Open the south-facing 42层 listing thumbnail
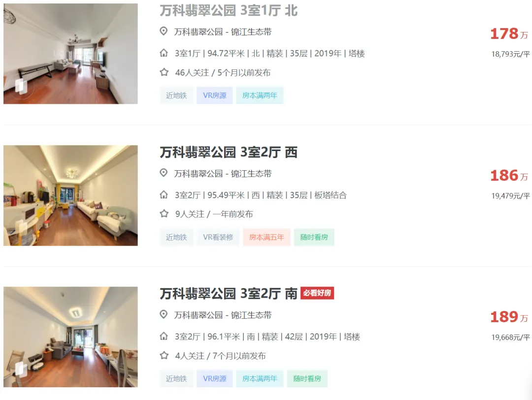This screenshot has width=532, height=400. click(x=70, y=337)
